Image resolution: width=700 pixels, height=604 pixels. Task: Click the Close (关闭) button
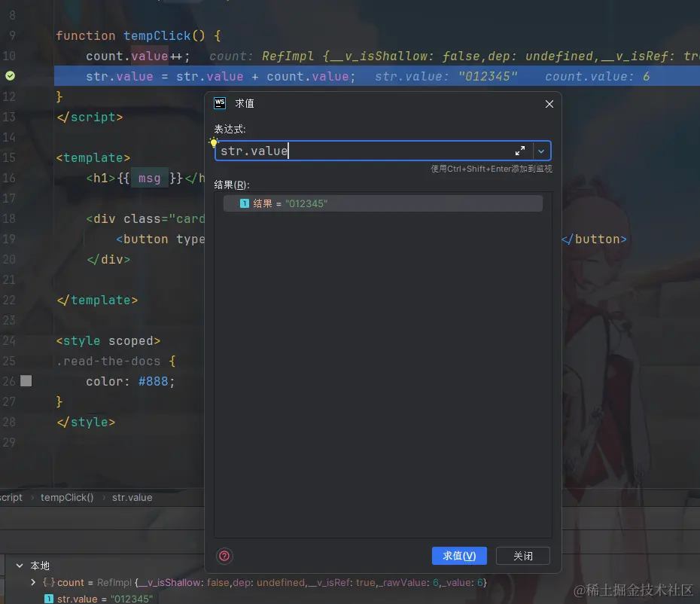523,556
